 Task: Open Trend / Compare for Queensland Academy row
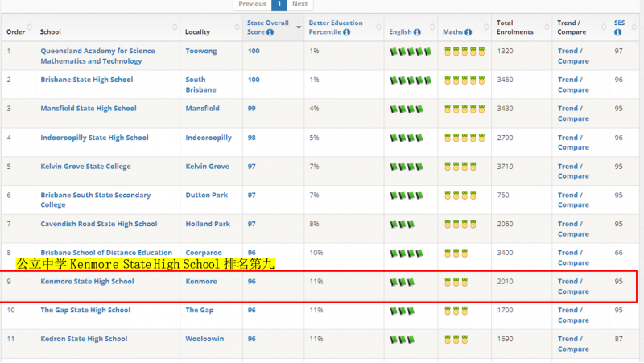click(573, 56)
